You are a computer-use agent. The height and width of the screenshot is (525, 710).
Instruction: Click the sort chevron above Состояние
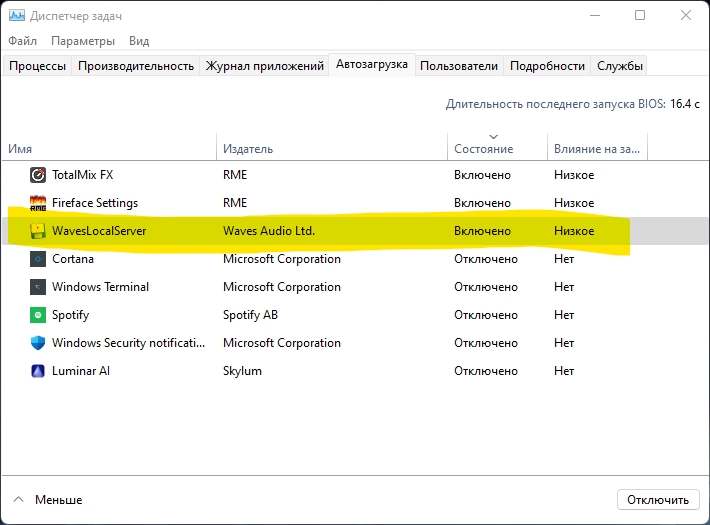click(x=494, y=137)
